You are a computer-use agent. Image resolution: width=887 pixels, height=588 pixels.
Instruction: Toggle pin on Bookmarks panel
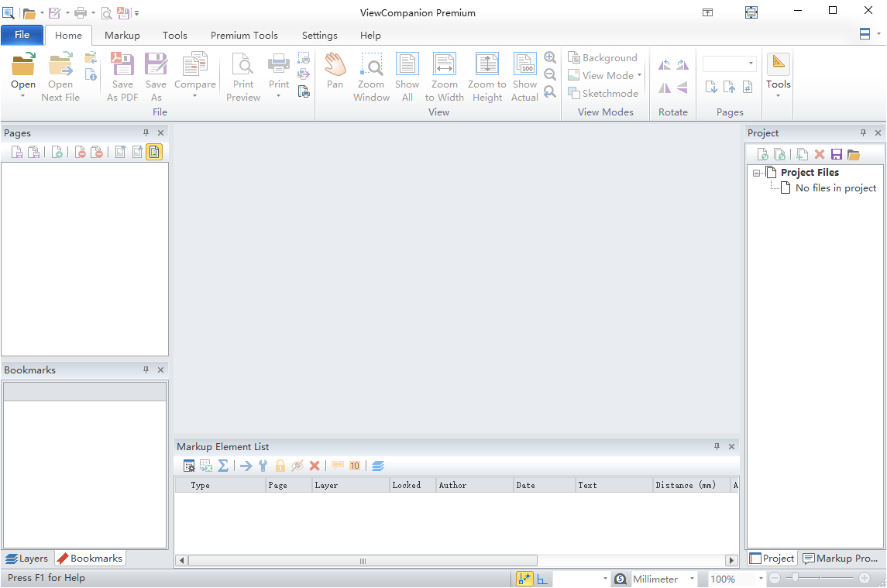pyautogui.click(x=146, y=370)
